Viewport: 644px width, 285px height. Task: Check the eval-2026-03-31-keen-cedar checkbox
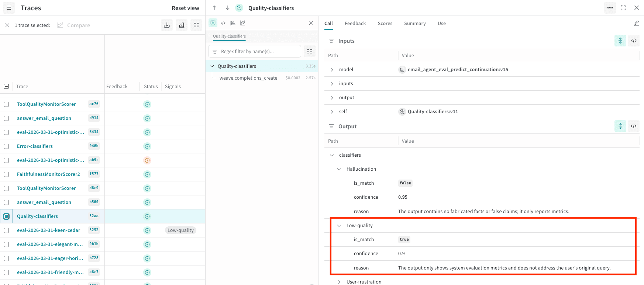6,230
